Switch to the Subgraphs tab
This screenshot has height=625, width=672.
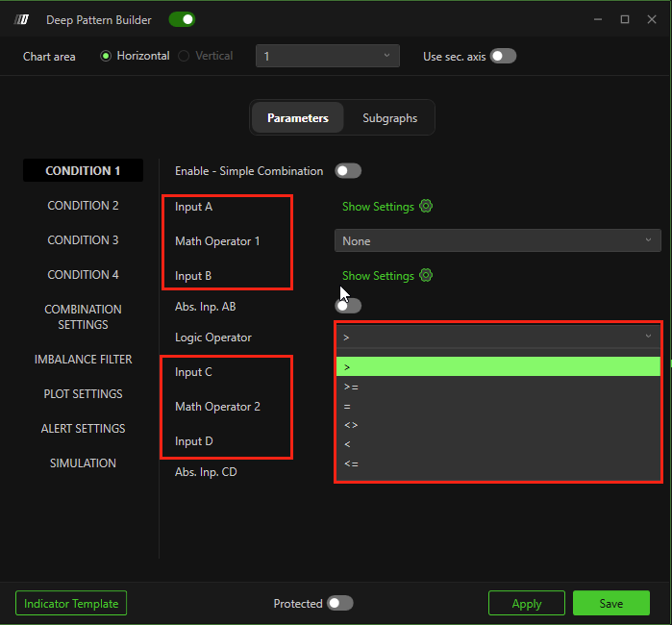(x=389, y=118)
